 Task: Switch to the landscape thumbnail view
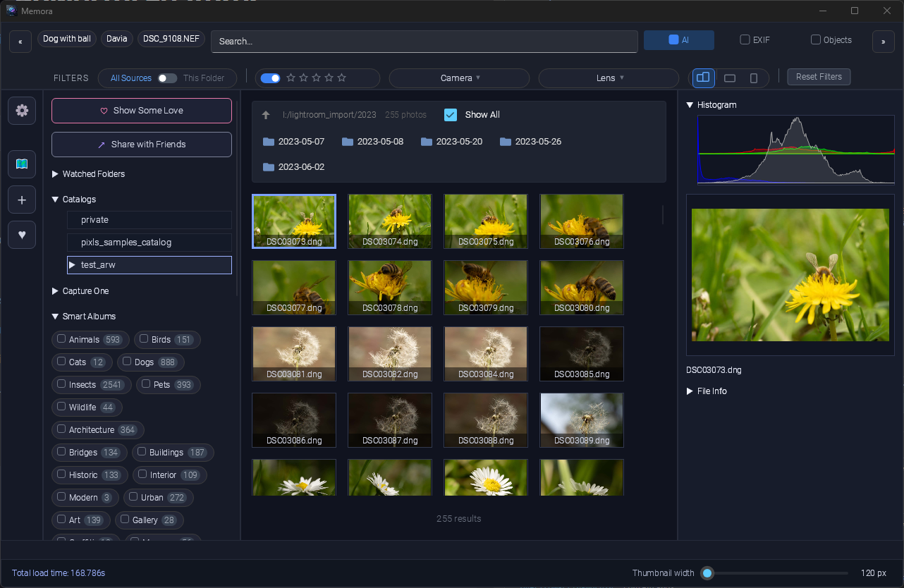(729, 78)
